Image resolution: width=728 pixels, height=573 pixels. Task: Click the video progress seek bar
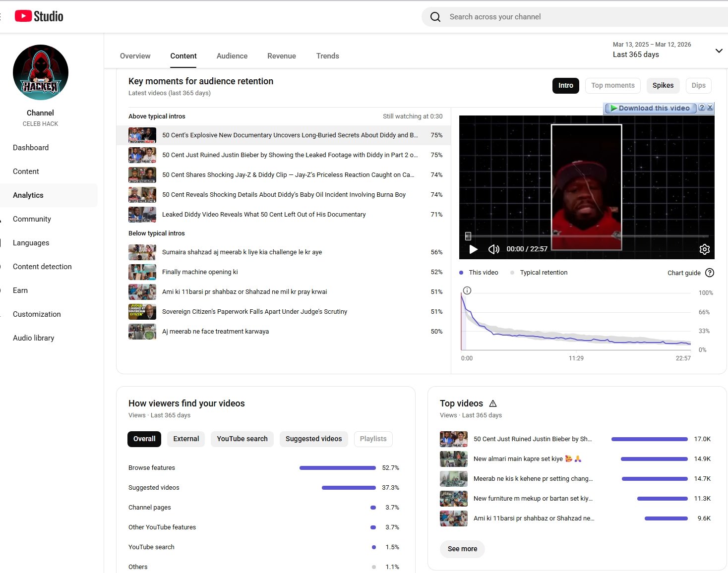point(585,236)
